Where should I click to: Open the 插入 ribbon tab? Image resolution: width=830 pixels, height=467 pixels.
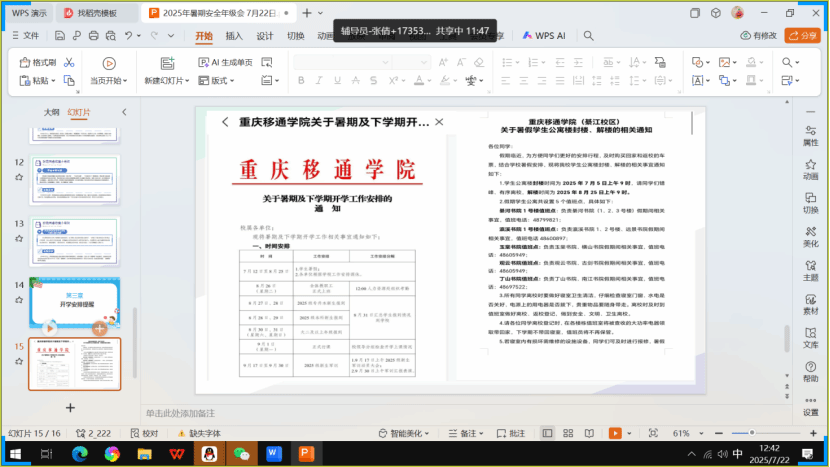coord(234,35)
